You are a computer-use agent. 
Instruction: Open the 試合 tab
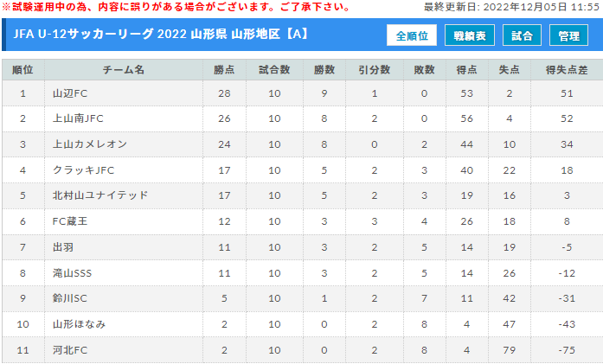click(x=522, y=35)
